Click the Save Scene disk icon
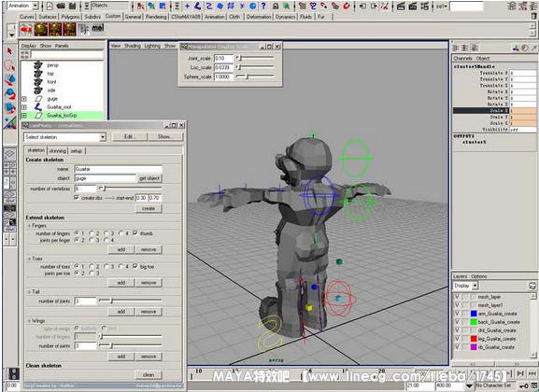This screenshot has width=539, height=392. coord(72,6)
